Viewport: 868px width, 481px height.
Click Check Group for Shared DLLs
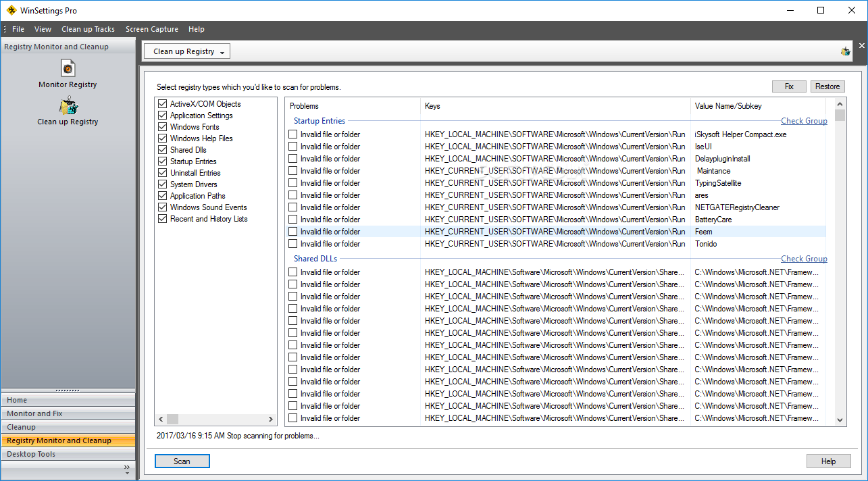804,259
